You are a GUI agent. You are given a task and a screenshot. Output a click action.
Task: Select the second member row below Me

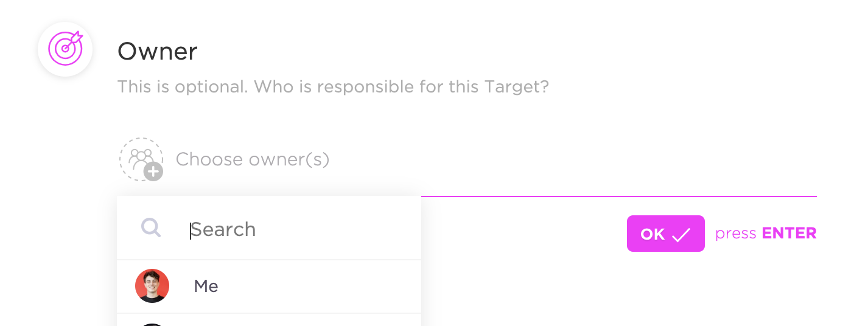269,320
